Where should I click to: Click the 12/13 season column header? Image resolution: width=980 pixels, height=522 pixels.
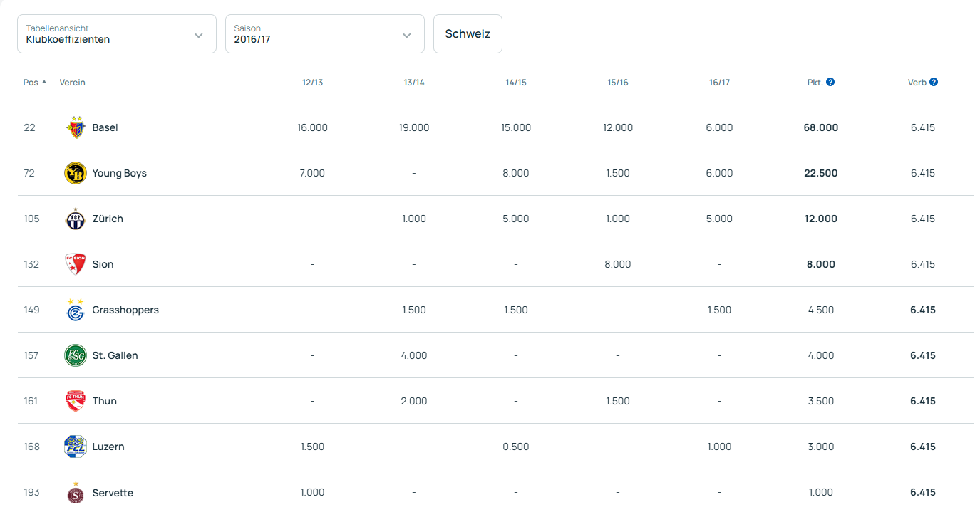click(312, 83)
